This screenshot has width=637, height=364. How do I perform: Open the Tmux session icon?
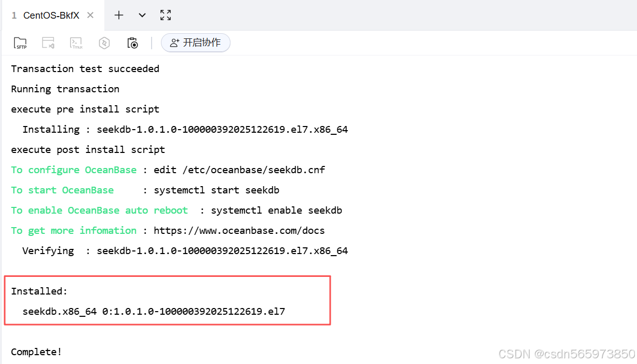click(x=76, y=43)
